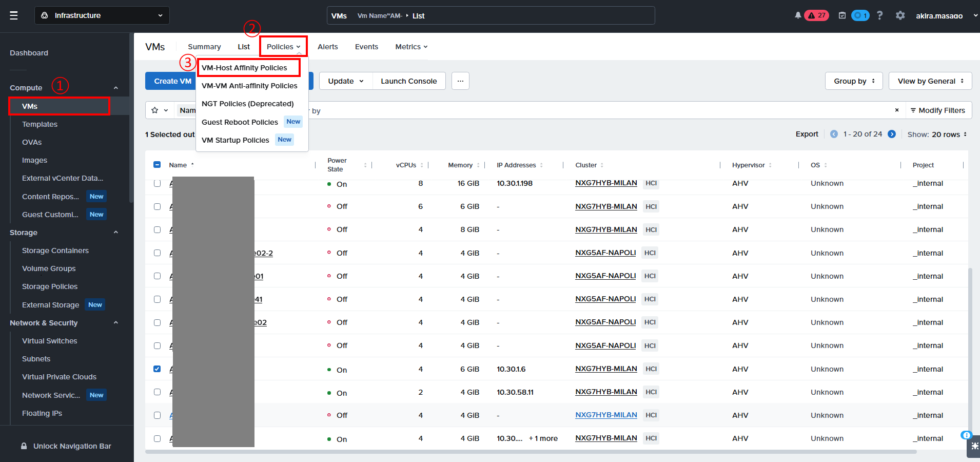Select VM-VM Anti-affinity Policies
980x462 pixels.
pyautogui.click(x=249, y=86)
